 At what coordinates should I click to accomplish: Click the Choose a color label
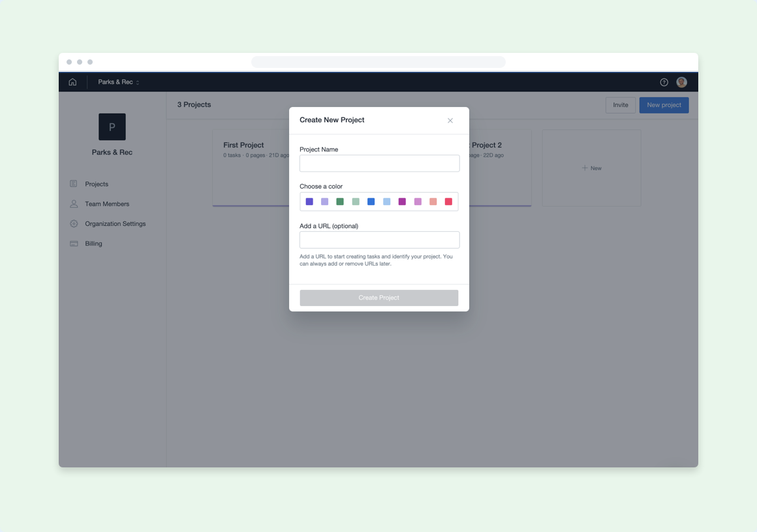(x=321, y=186)
